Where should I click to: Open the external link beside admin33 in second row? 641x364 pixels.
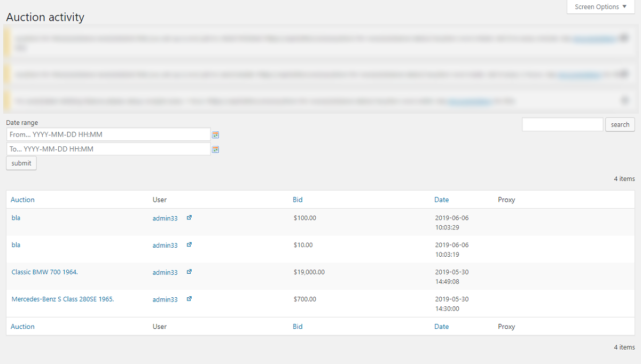tap(189, 244)
